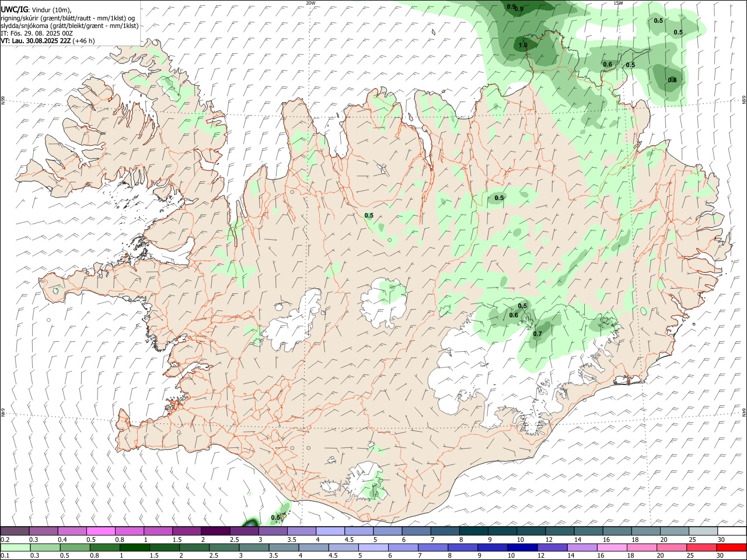Click the navy swatch between 10 and 12 in rain legend
Screen dimensions: 747x560
point(522,547)
